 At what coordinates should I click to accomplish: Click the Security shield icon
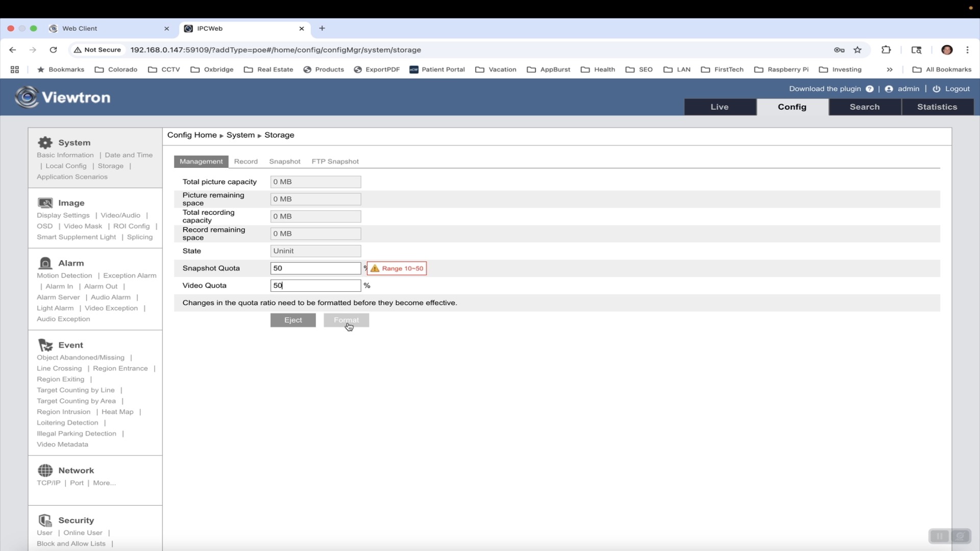(45, 520)
